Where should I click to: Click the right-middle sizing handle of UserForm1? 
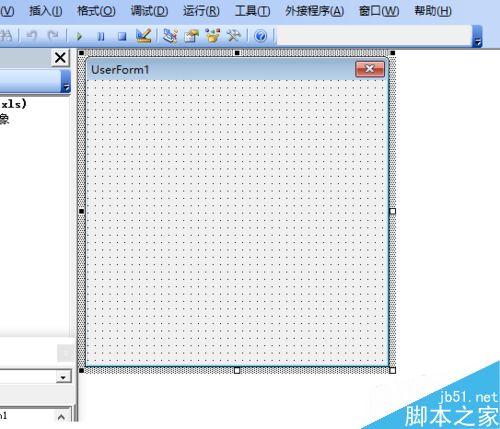pos(393,211)
